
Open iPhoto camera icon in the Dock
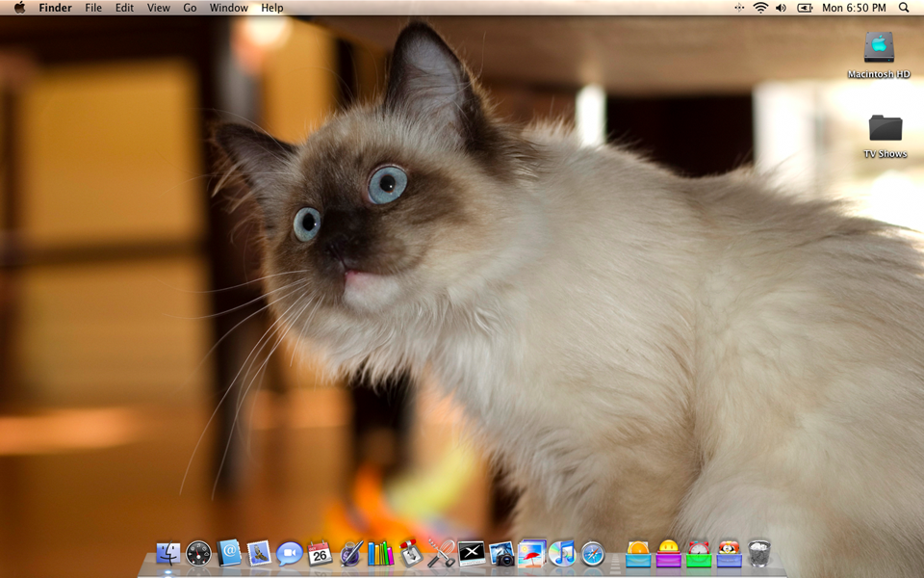[x=502, y=554]
